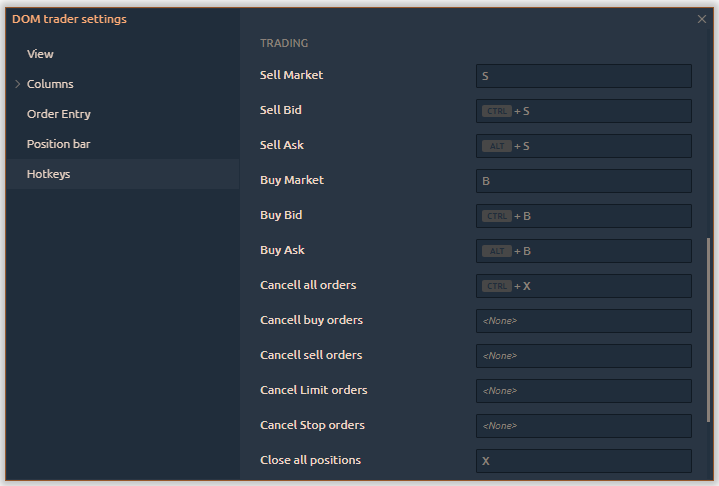This screenshot has width=719, height=486.
Task: Set a hotkey for Cancell buy orders
Action: coord(583,321)
